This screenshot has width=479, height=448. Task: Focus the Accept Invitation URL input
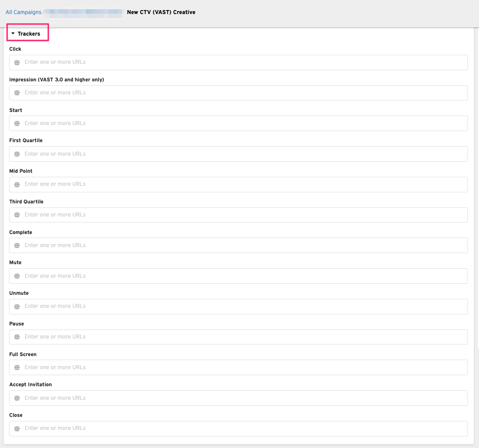[241, 398]
